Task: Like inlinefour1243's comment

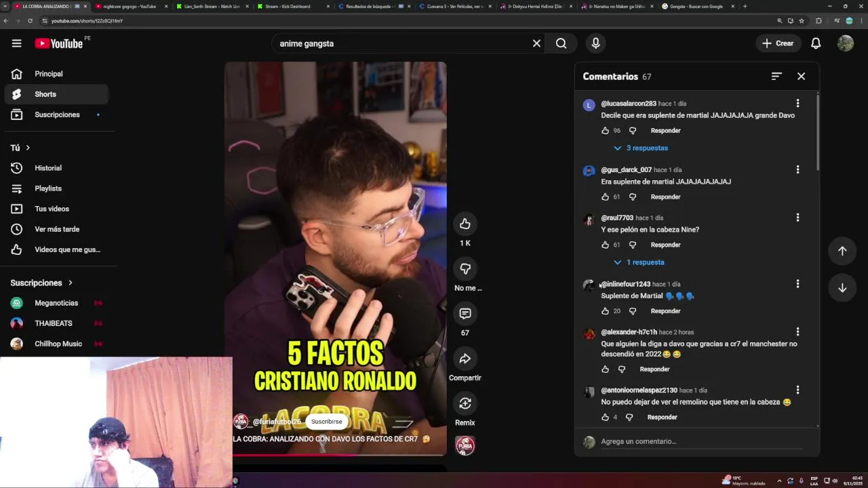Action: coord(605,311)
